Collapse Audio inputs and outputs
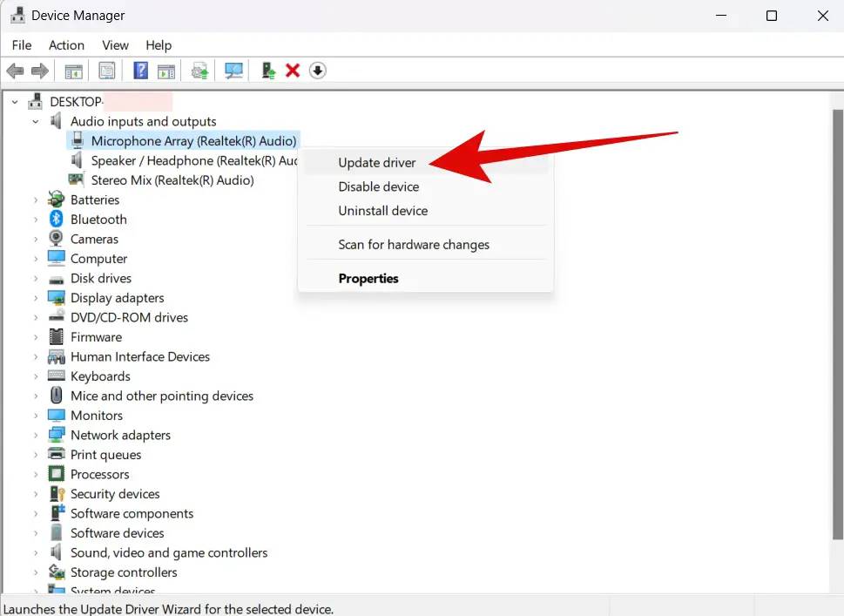 (36, 122)
